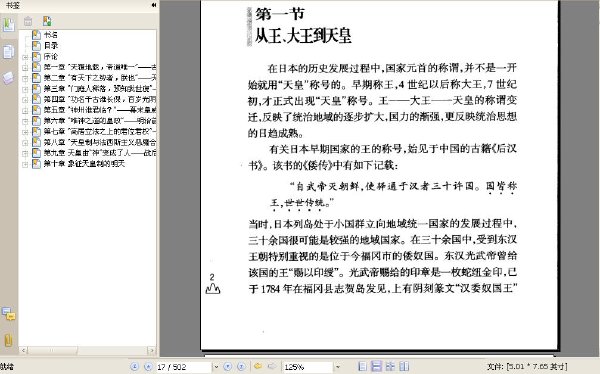This screenshot has width=600, height=374.
Task: Select the 目录 bookmark
Action: [x=51, y=46]
